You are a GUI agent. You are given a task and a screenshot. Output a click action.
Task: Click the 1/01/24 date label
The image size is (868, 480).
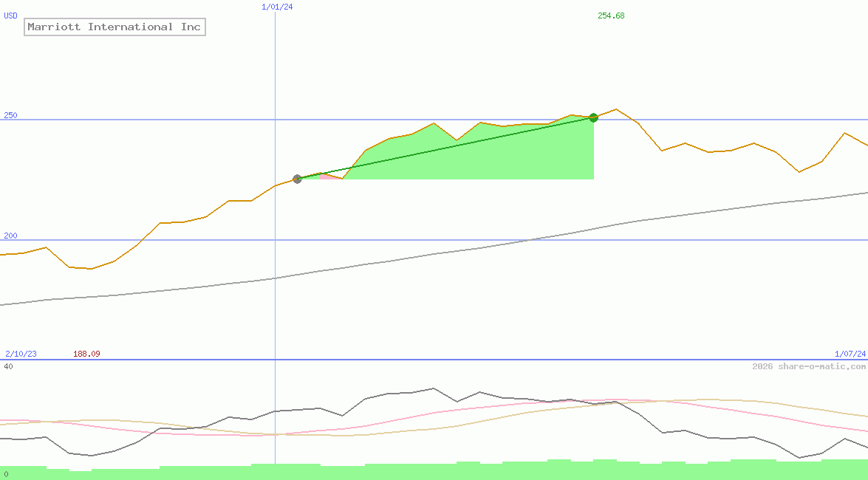coord(277,7)
